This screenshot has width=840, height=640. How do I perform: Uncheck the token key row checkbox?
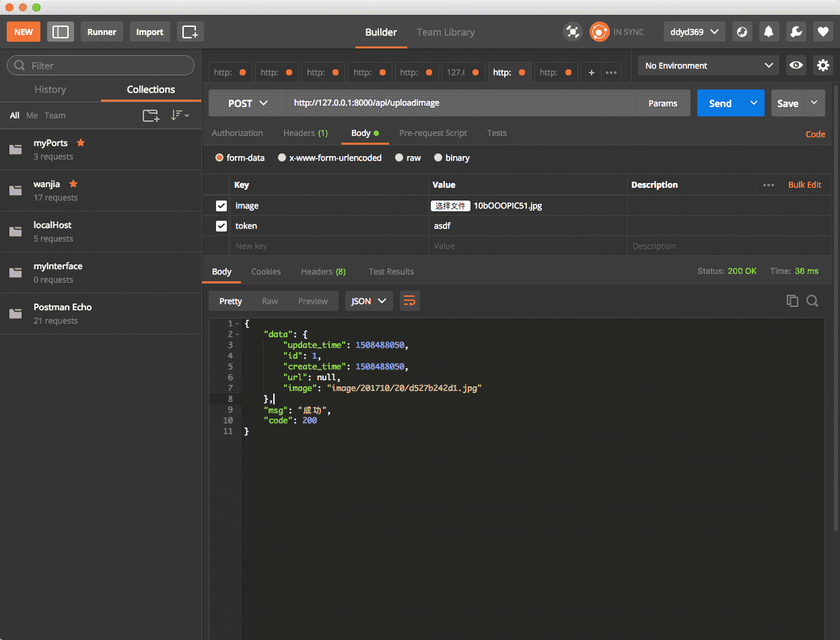221,226
